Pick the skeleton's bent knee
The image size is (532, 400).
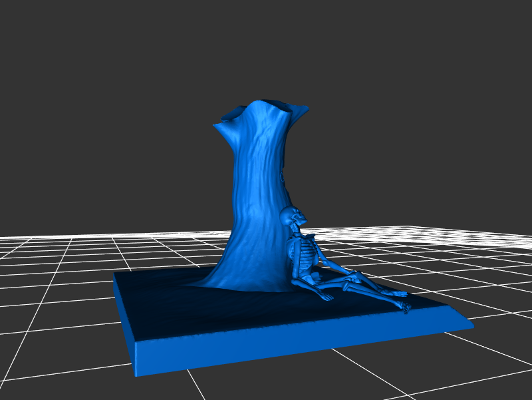356,274
